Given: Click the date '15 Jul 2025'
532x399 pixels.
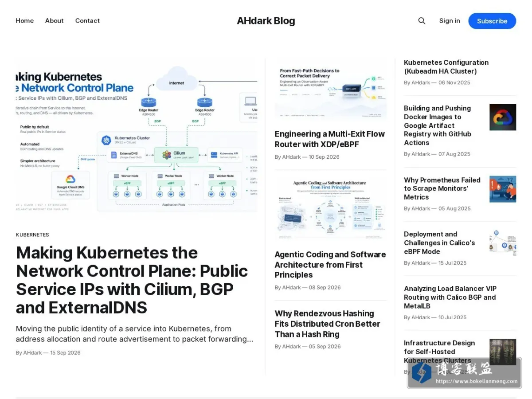Looking at the screenshot, I should 453,263.
